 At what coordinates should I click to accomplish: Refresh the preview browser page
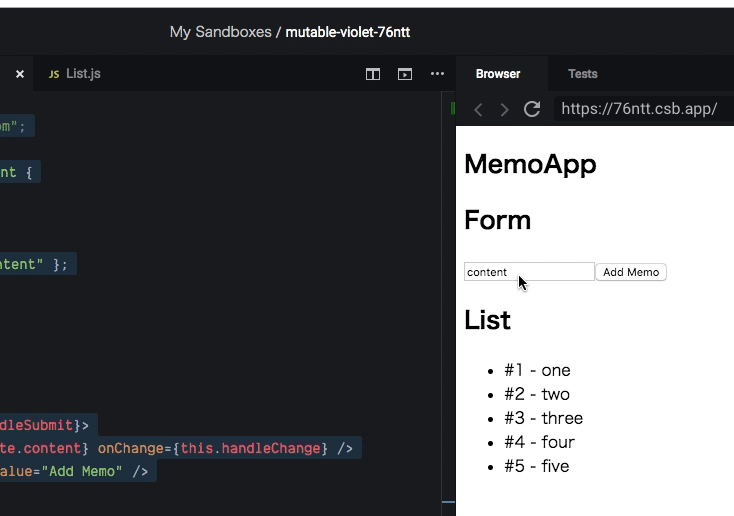tap(532, 109)
